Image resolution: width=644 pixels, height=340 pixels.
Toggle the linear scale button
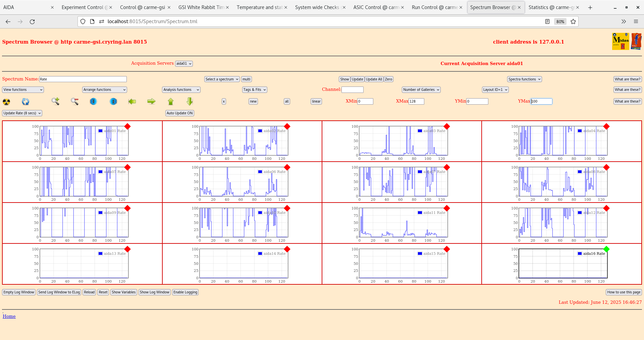(316, 101)
